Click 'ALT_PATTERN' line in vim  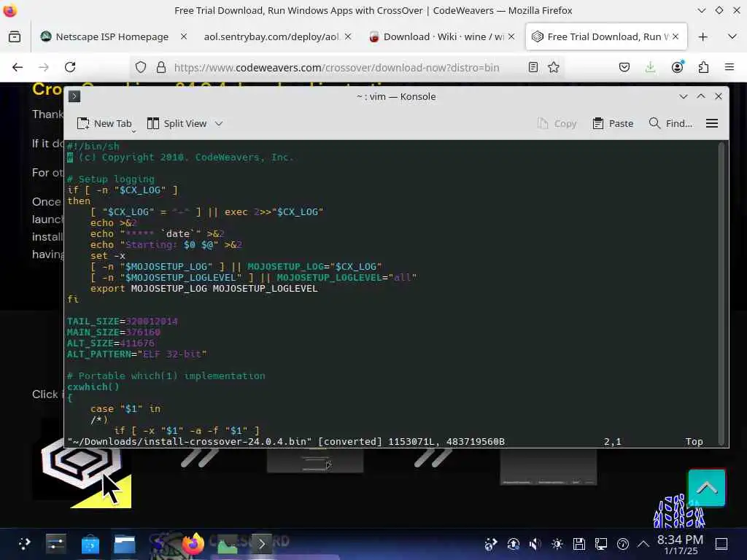pyautogui.click(x=136, y=354)
